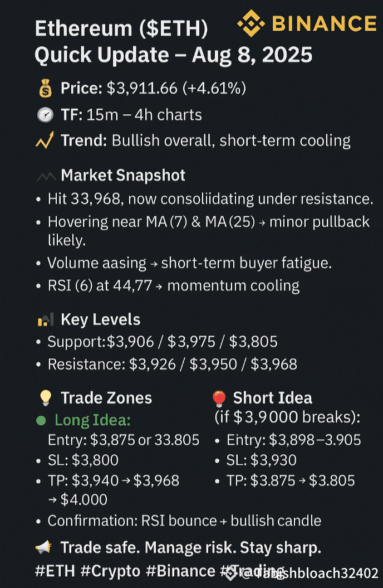Click the rising chart icon beside Trend
This screenshot has width=383, height=588.
[43, 140]
